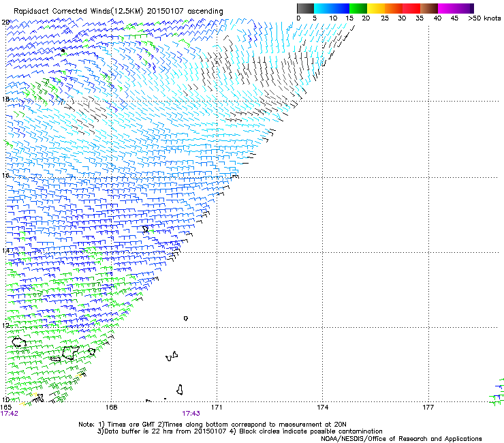Click the legend label '25'

385,18
